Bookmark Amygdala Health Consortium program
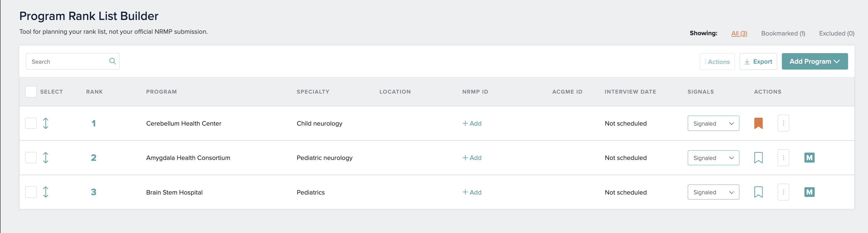Image resolution: width=868 pixels, height=233 pixels. tap(758, 158)
